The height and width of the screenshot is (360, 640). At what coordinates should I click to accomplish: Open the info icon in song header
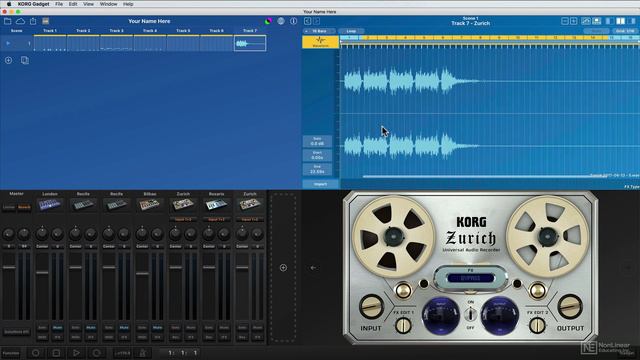coord(293,21)
